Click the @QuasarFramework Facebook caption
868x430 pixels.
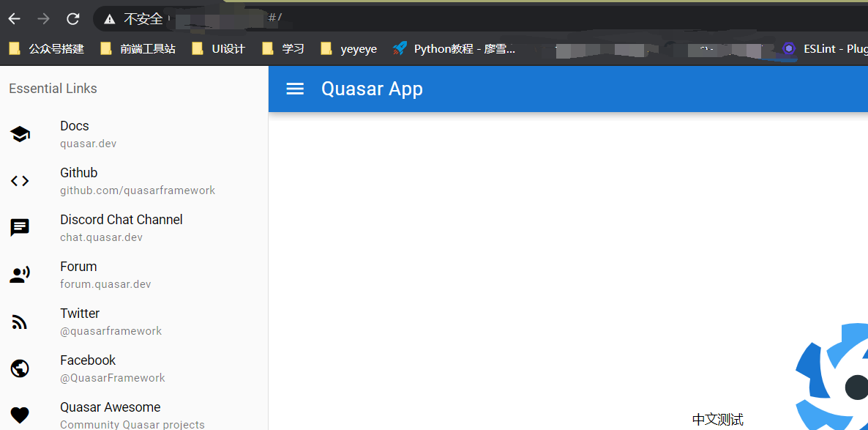(x=113, y=378)
